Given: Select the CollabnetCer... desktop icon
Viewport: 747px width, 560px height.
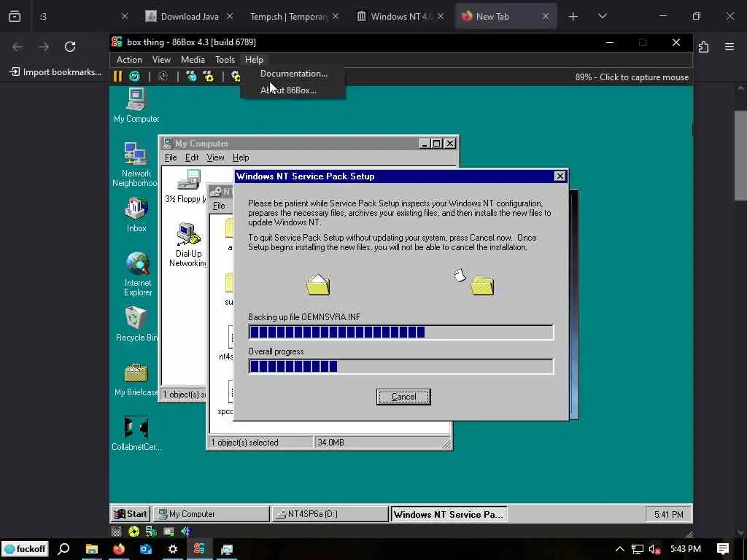Looking at the screenshot, I should pos(136,434).
